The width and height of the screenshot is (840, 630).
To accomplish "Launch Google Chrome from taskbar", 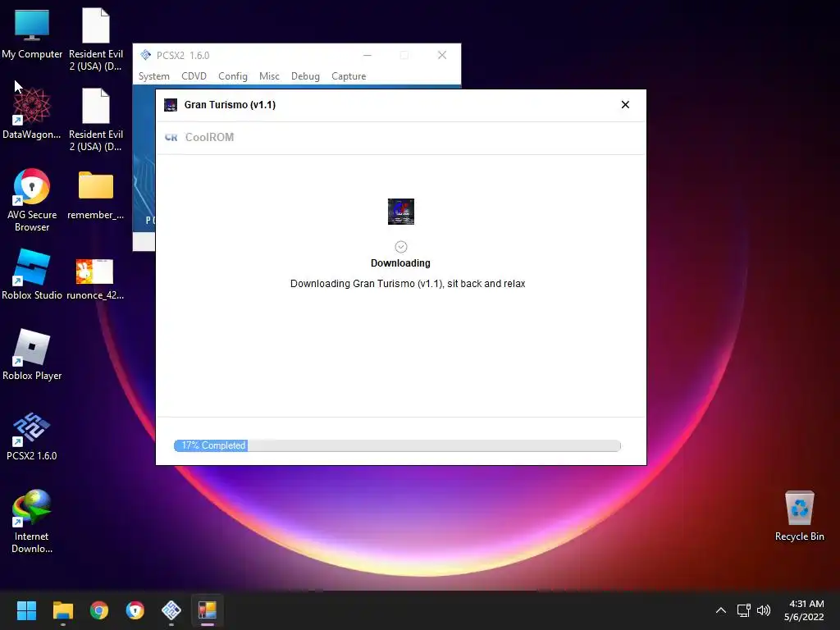I will point(99,610).
